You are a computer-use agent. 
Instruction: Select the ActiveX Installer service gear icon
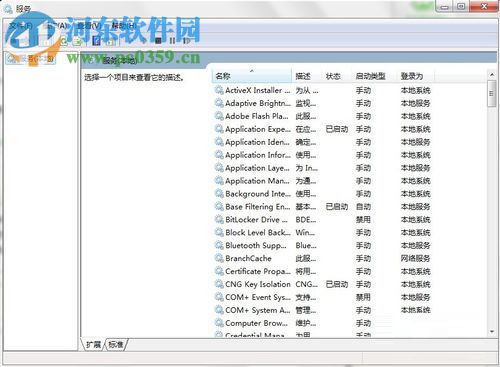click(219, 90)
